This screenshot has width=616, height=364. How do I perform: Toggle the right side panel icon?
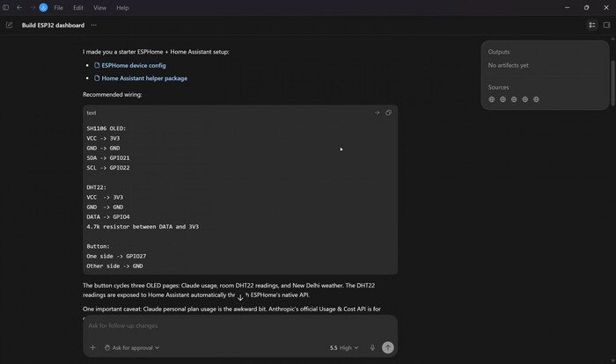click(x=606, y=25)
